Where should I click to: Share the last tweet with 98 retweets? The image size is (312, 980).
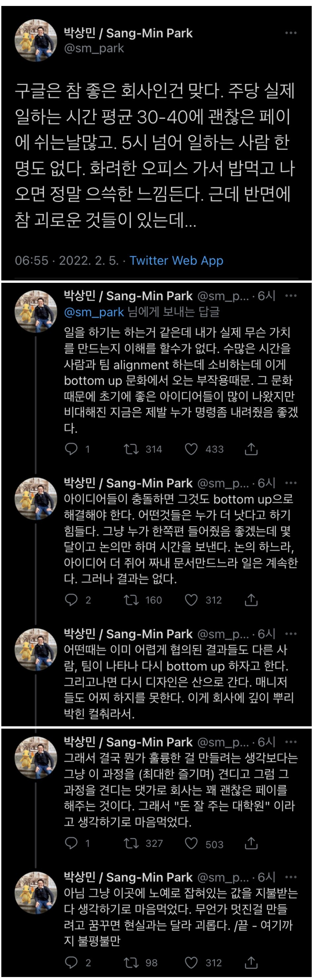251,962
